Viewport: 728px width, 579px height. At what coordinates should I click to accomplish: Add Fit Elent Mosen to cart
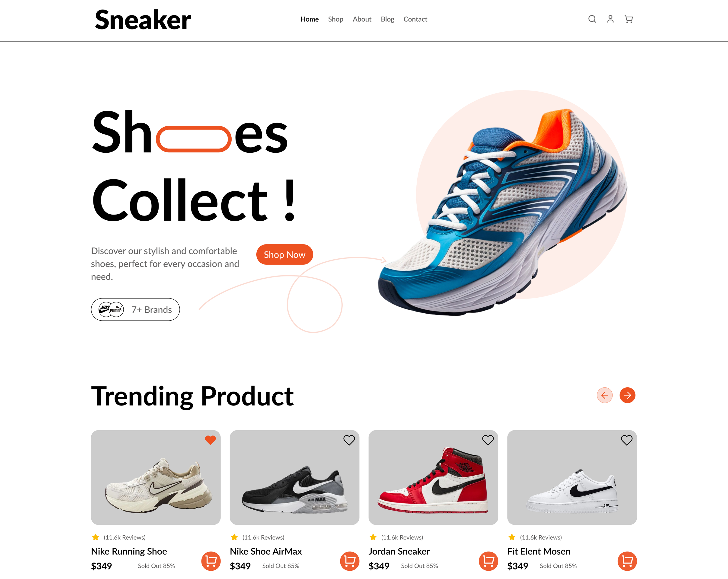coord(627,561)
